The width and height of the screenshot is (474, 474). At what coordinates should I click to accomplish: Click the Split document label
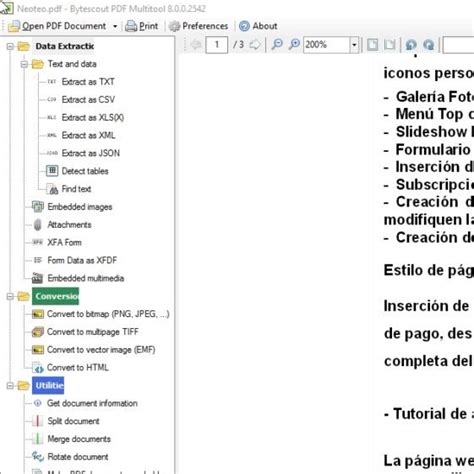coord(73,421)
